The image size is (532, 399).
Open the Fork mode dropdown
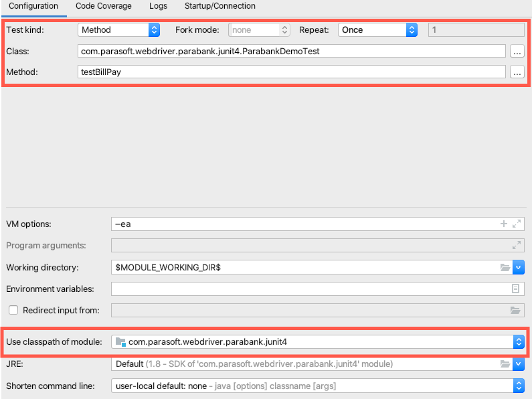coord(259,30)
